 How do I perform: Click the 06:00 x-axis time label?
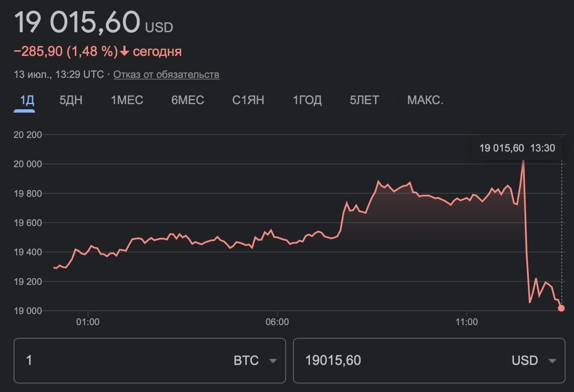277,322
